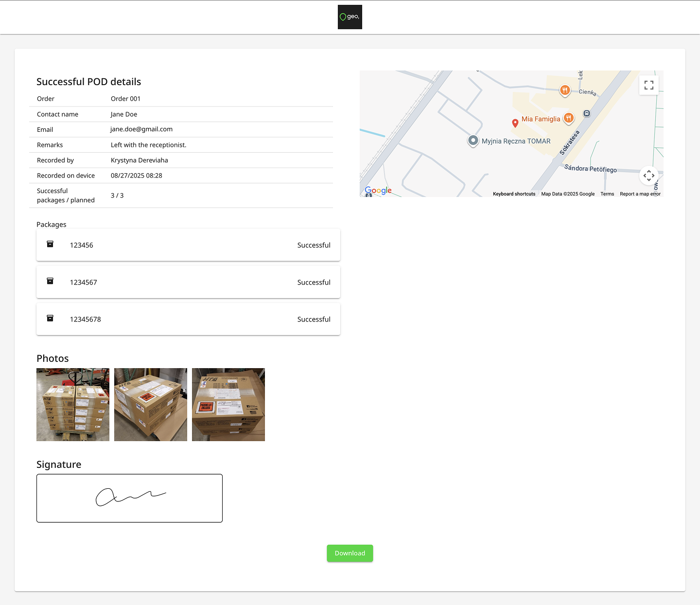Click package box icon for 1234567
The width and height of the screenshot is (700, 605).
click(x=50, y=281)
